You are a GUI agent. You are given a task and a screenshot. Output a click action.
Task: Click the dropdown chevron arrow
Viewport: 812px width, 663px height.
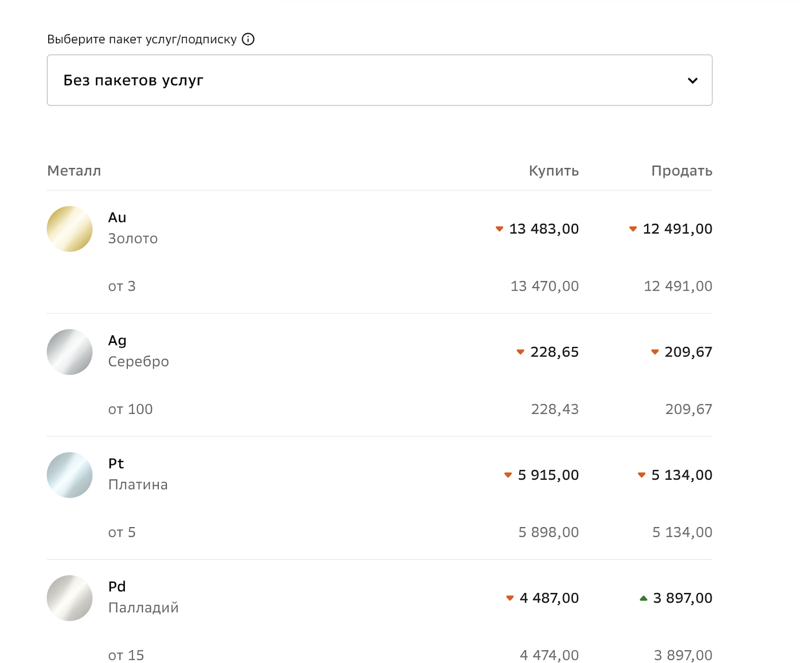pyautogui.click(x=692, y=81)
